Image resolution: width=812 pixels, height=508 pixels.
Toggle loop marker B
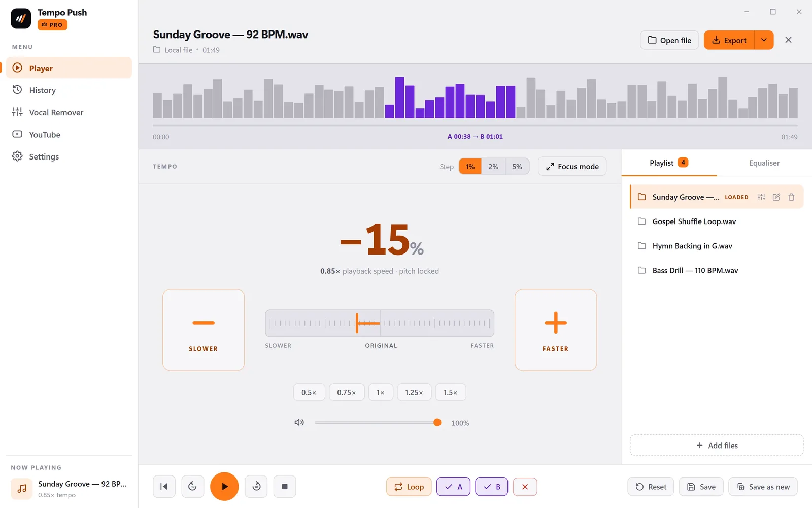(491, 487)
